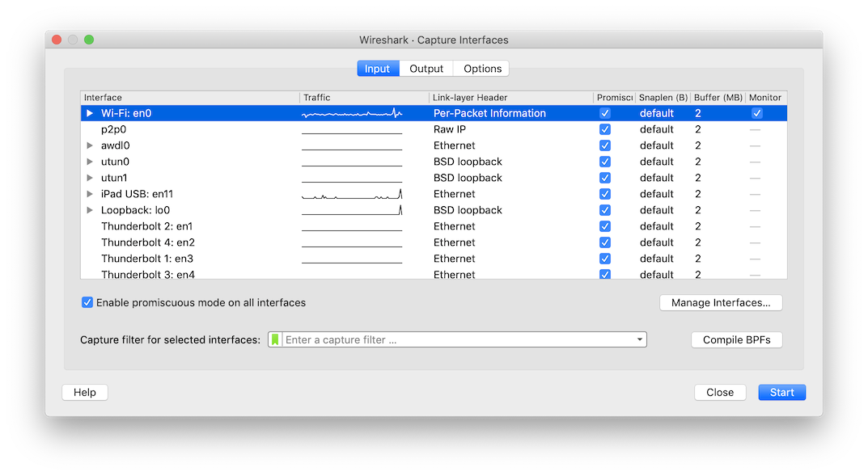Screen dimensions: 868x476
Task: Click the Help button
Action: point(84,392)
